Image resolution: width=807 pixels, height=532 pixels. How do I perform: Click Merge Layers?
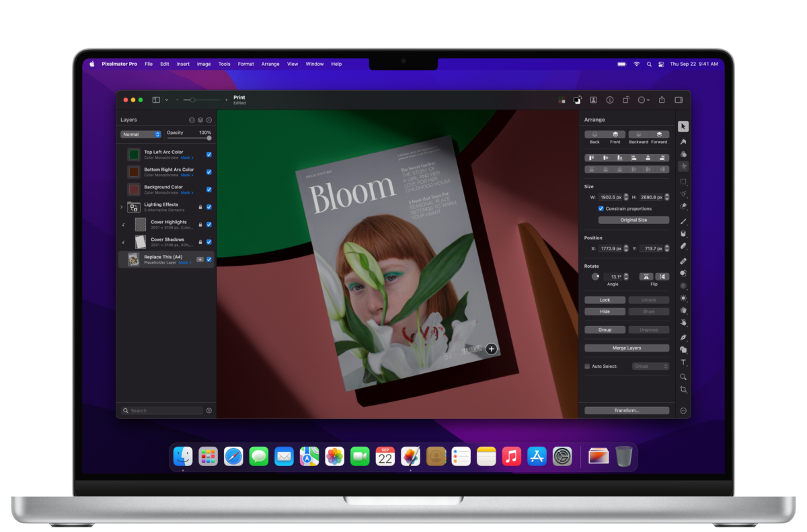[626, 348]
